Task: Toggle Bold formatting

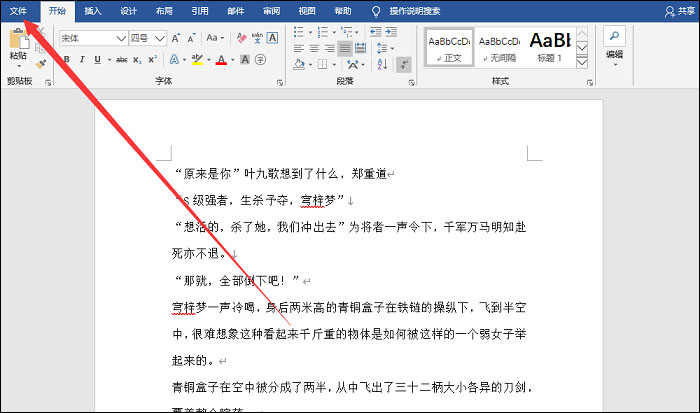Action: point(66,60)
